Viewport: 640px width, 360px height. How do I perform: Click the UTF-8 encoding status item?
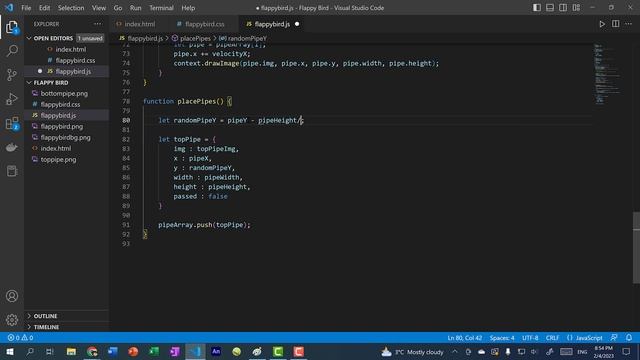click(x=530, y=338)
